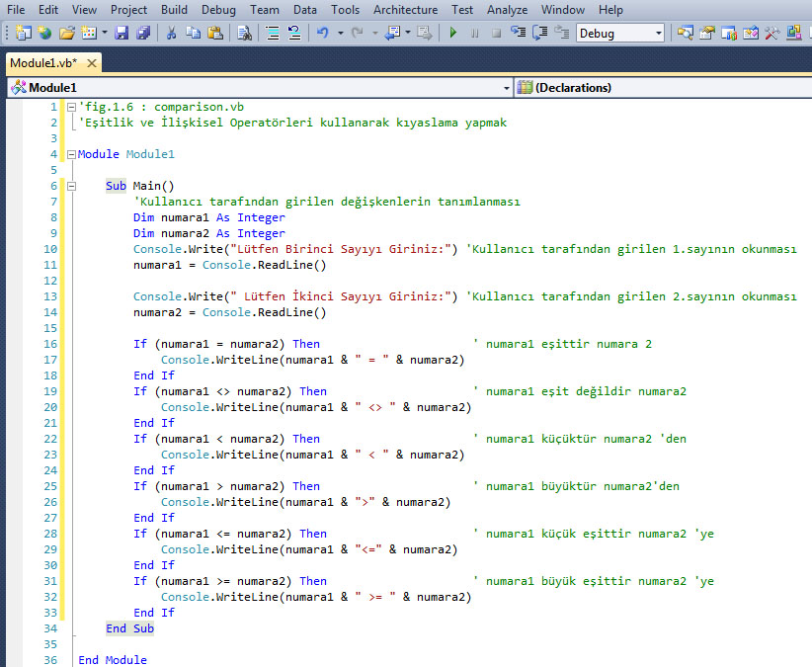Screen dimensions: 812x667
Task: Click the Redo arrow icon
Action: click(x=358, y=34)
